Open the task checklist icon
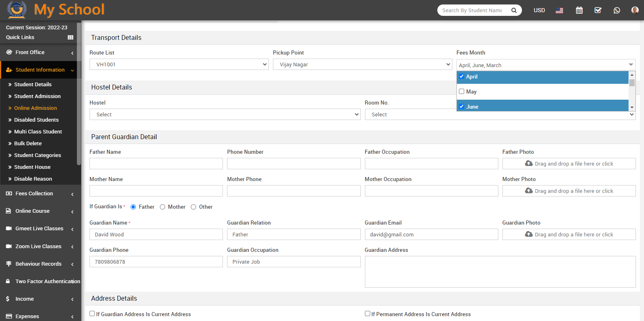The height and width of the screenshot is (321, 644). tap(598, 11)
